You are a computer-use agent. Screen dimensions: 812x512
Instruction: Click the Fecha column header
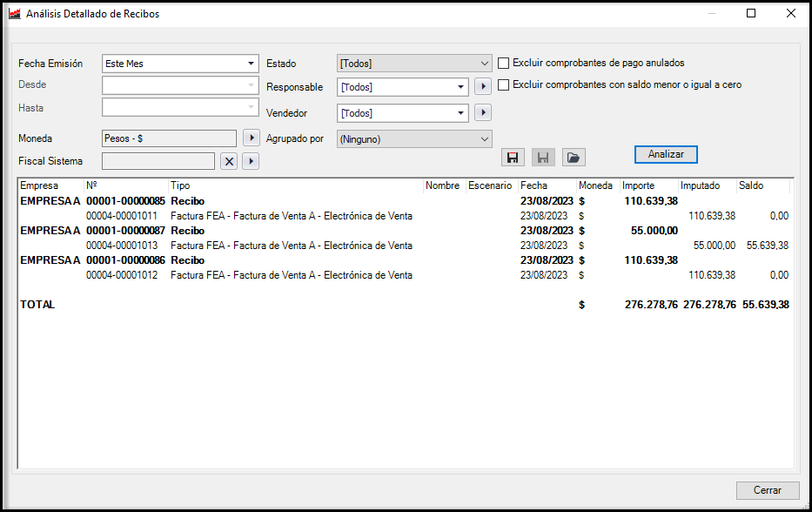point(547,185)
